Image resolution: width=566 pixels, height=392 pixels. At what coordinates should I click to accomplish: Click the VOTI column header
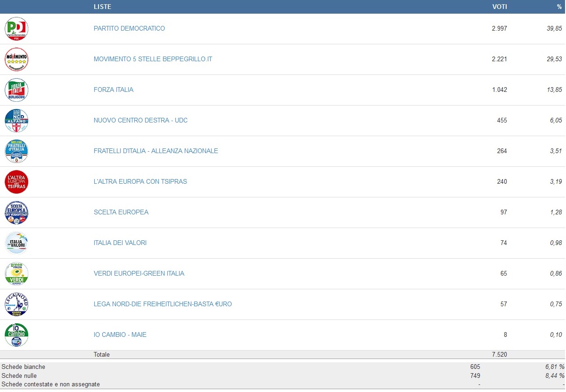(500, 7)
